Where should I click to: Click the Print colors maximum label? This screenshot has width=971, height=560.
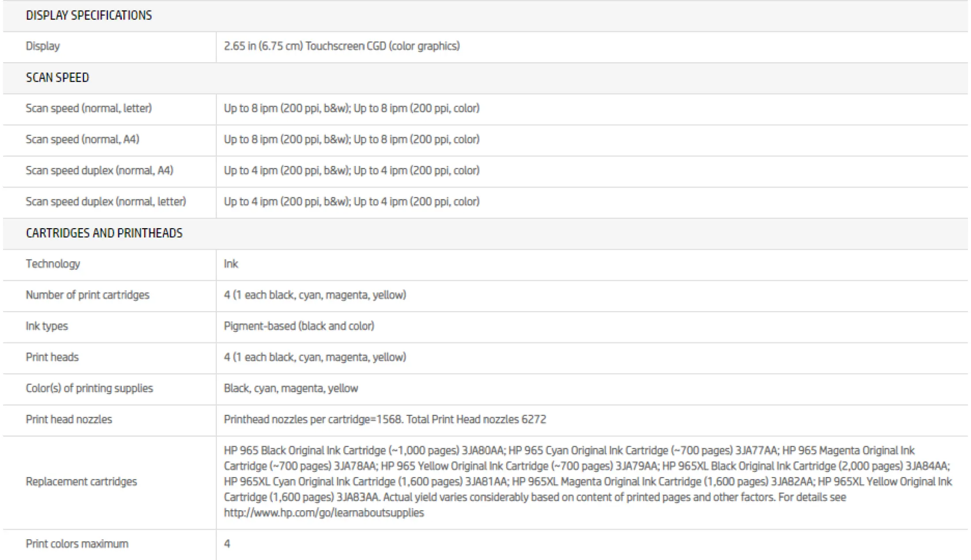point(77,544)
